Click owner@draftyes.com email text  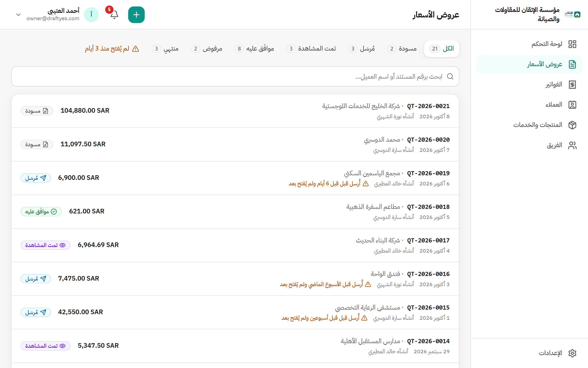(x=53, y=18)
